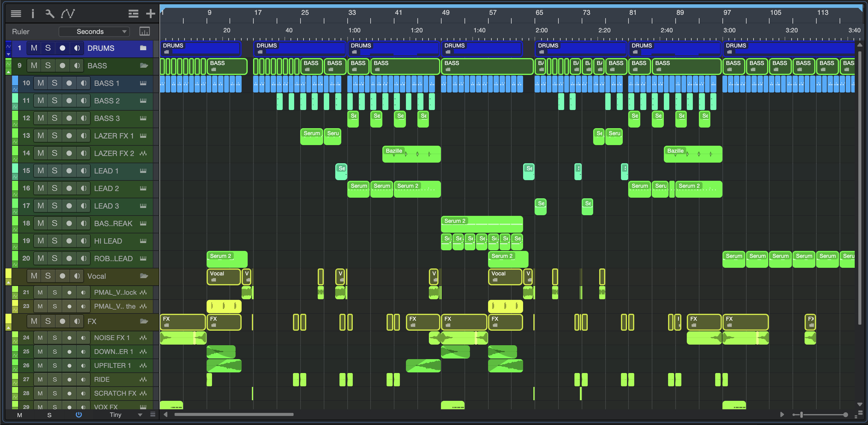The width and height of the screenshot is (868, 425).
Task: Select the Serum 2 clip on BAS..REAK track
Action: (x=482, y=224)
